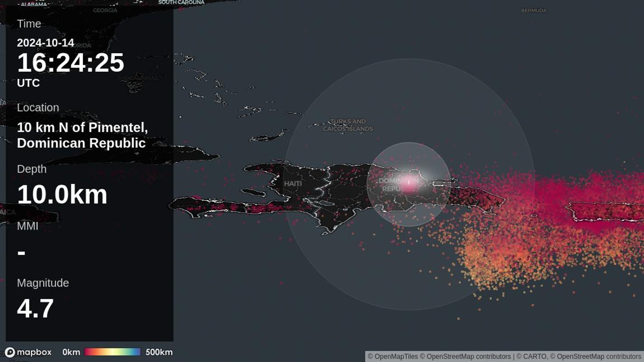Viewport: 644px width, 362px height.
Task: Click the glowing earthquake epicenter marker
Action: click(409, 182)
